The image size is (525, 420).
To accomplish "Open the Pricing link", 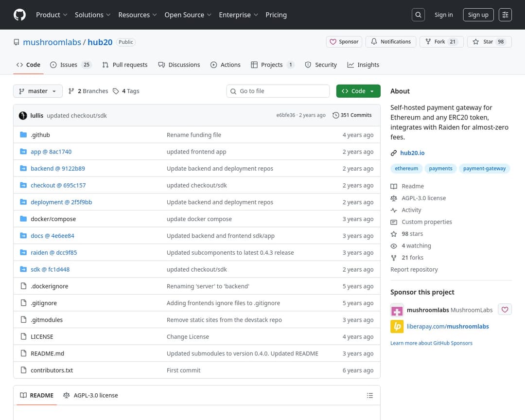I will coord(276,15).
